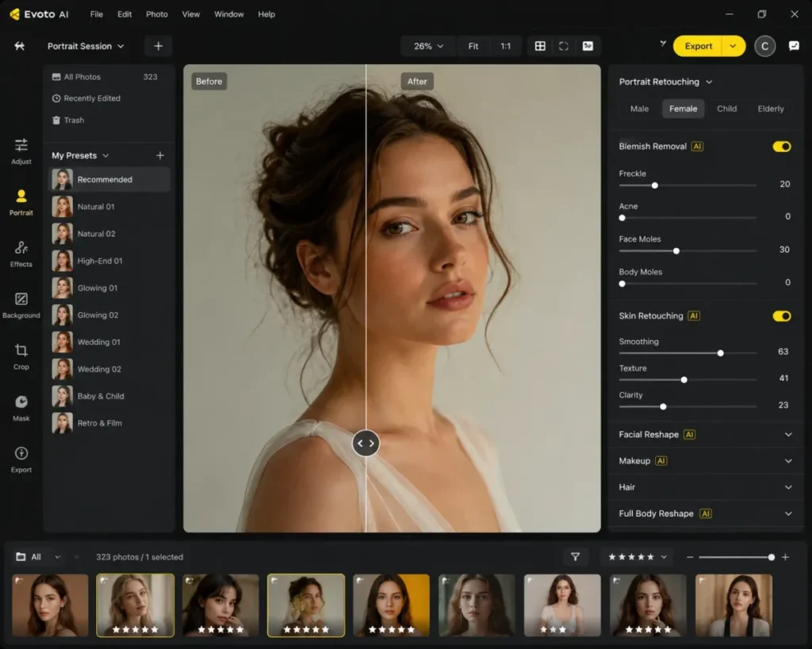Apply the Wedding 02 preset
Screen dimensions: 812x649
tap(109, 369)
